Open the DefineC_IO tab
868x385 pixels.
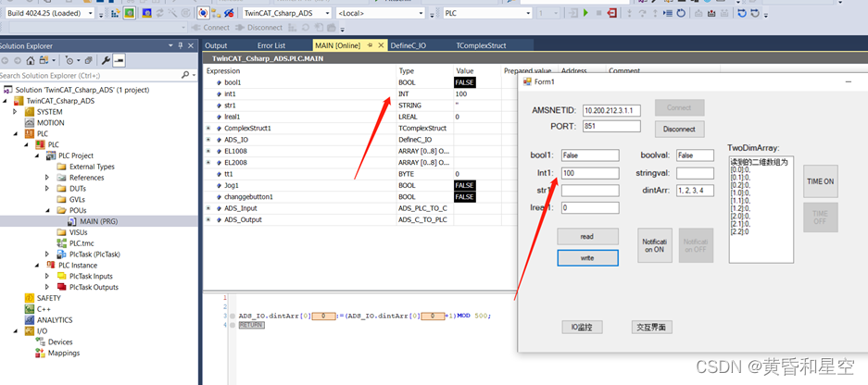[408, 45]
